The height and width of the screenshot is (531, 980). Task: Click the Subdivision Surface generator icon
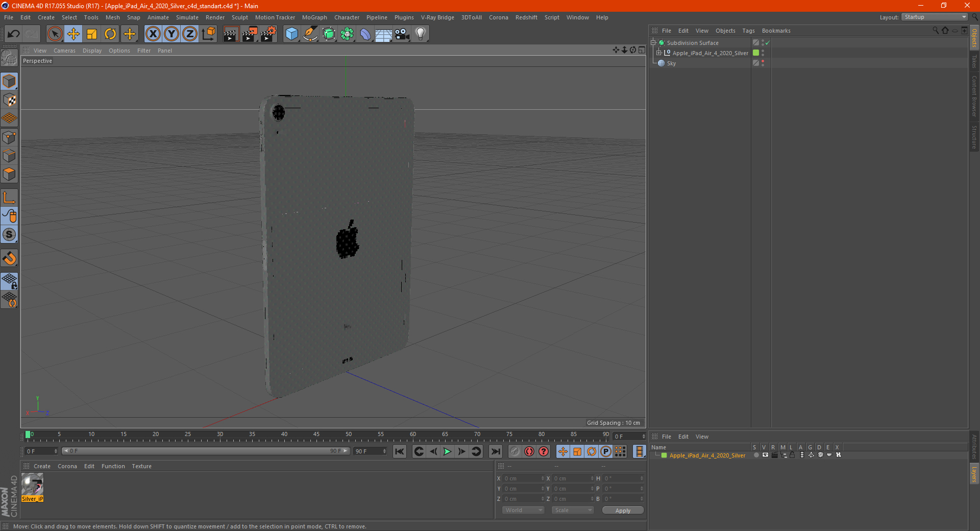[329, 34]
